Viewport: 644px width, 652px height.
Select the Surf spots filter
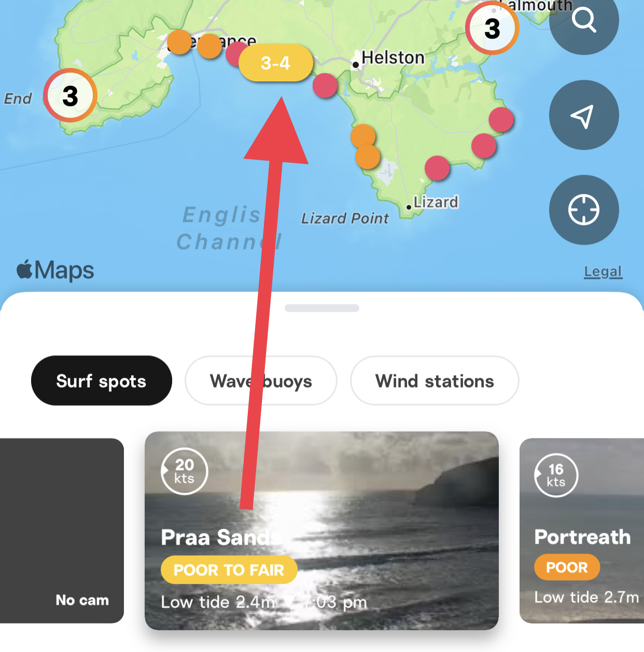point(102,381)
